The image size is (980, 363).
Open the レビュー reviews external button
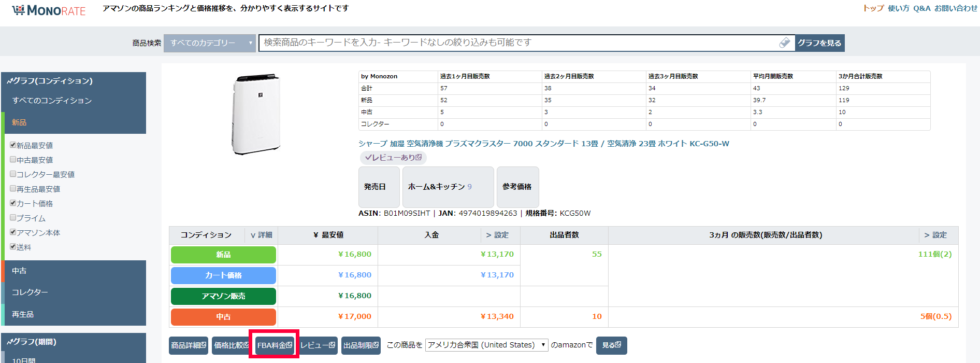coord(318,345)
